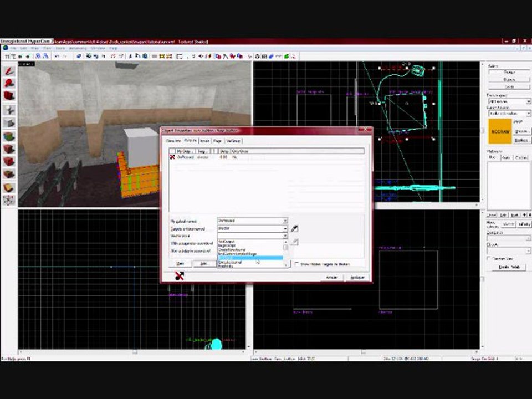The image size is (532, 399).
Task: Switch to the Inputs tab
Action: tap(204, 141)
